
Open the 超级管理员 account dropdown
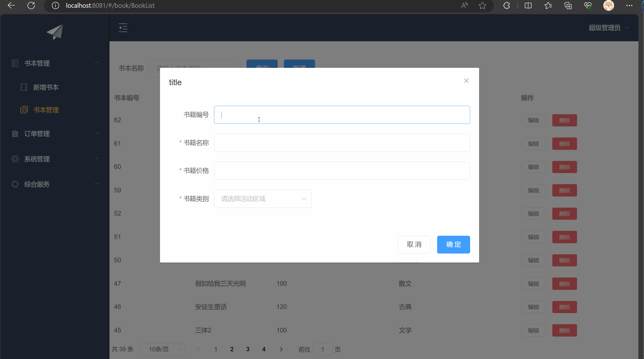[x=609, y=28]
